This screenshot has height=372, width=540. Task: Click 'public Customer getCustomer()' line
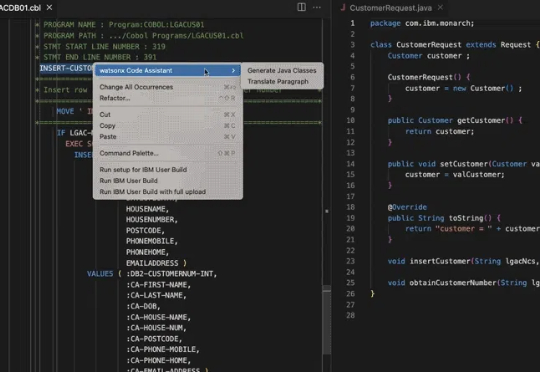click(455, 121)
